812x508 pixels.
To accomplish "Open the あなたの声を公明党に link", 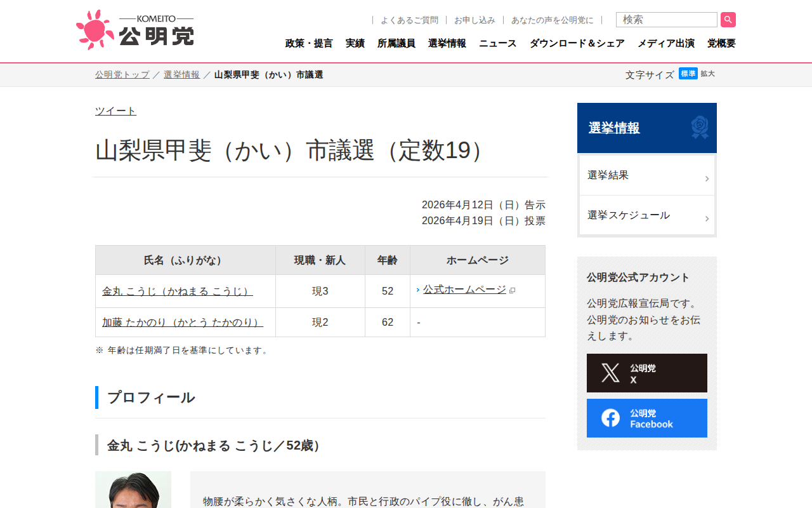I will coord(553,20).
